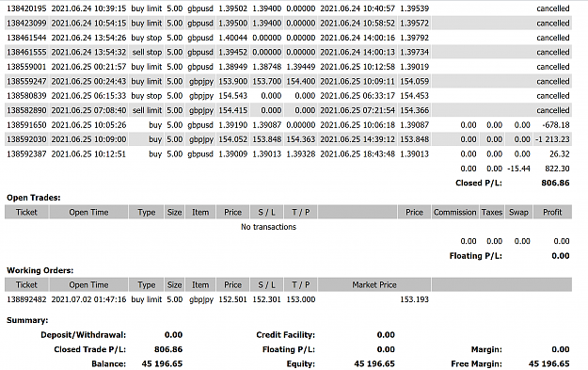The width and height of the screenshot is (588, 370).
Task: Click the Equity value 45 196.65
Action: [x=374, y=364]
